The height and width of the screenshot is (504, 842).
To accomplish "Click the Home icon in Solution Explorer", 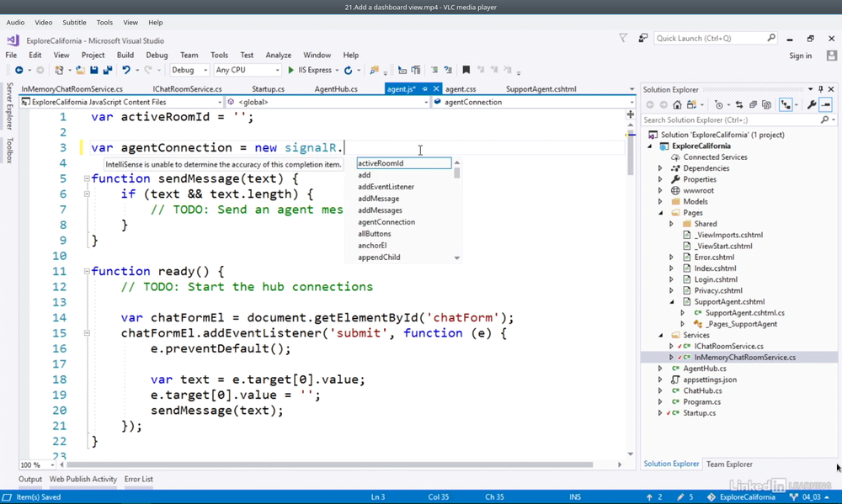I will (x=677, y=105).
